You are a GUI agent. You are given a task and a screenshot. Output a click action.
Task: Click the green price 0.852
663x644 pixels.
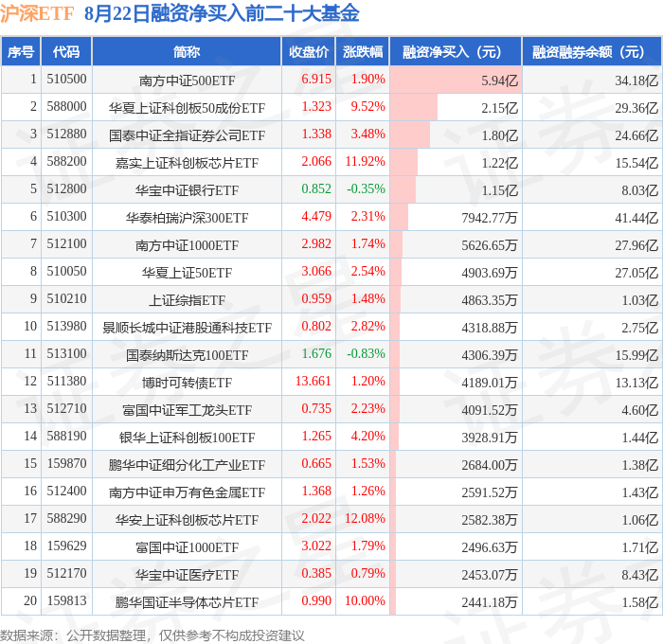(x=316, y=189)
